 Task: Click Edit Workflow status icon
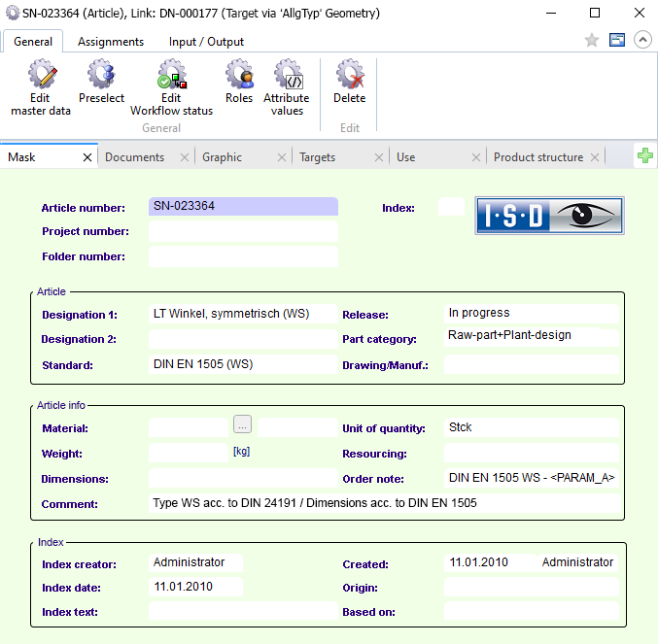[171, 76]
